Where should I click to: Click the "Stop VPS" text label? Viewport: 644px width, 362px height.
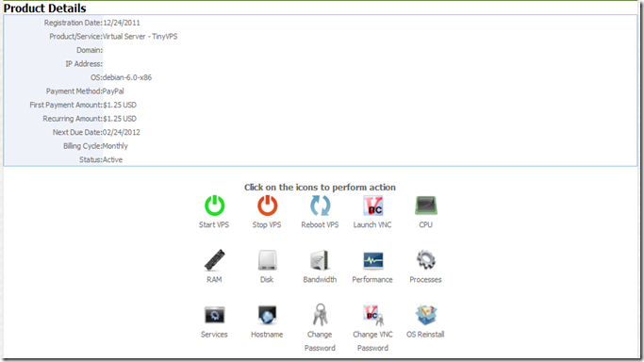(267, 225)
